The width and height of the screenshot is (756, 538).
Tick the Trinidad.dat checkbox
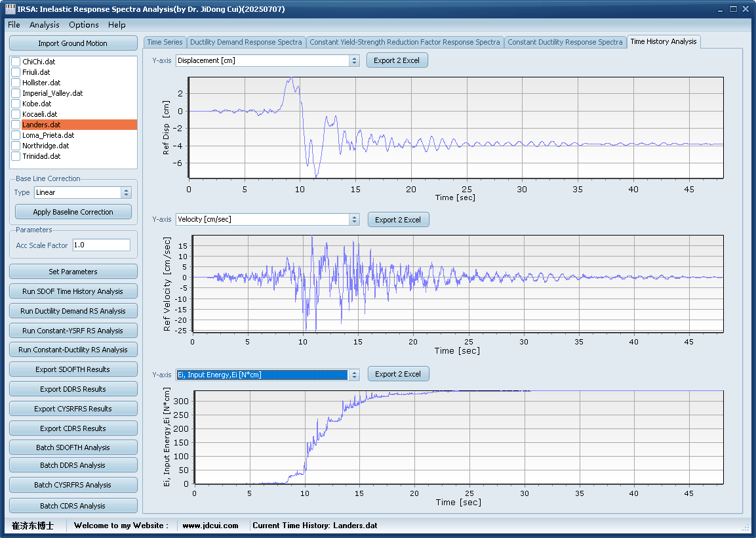tap(16, 156)
